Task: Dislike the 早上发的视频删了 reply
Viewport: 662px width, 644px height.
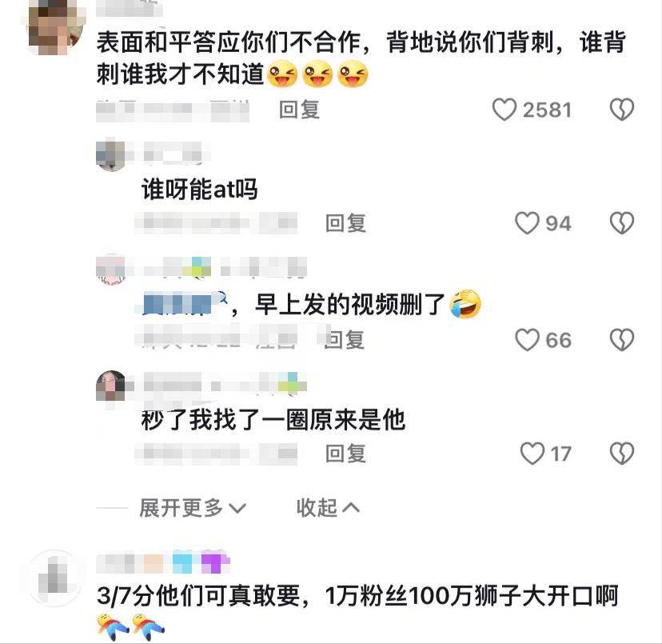Action: [x=622, y=340]
